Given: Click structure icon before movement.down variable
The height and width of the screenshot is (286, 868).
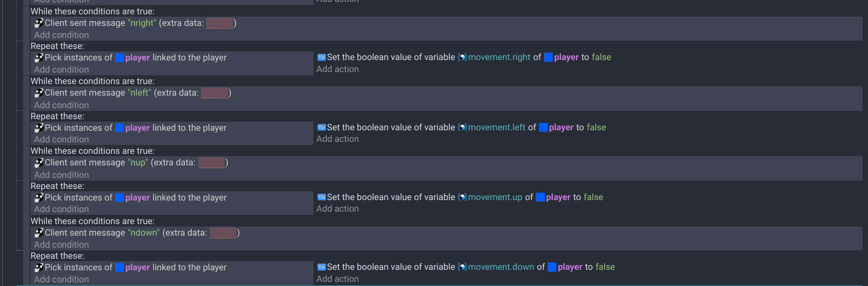Looking at the screenshot, I should click(x=462, y=267).
